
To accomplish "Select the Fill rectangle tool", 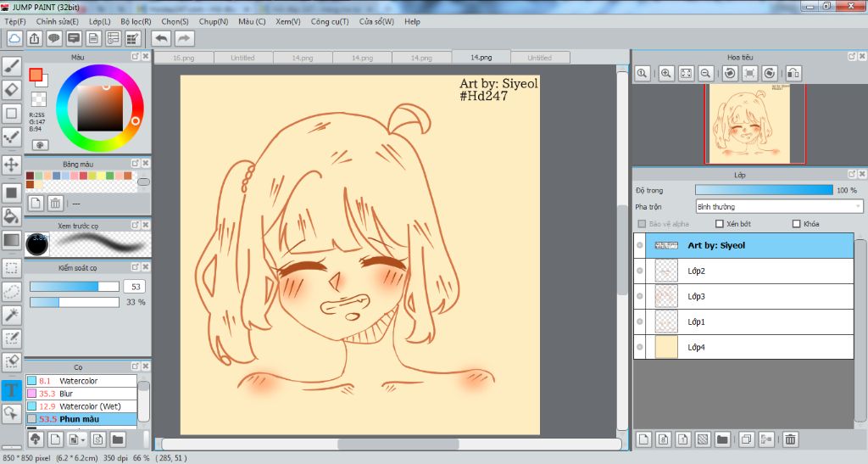I will [12, 193].
